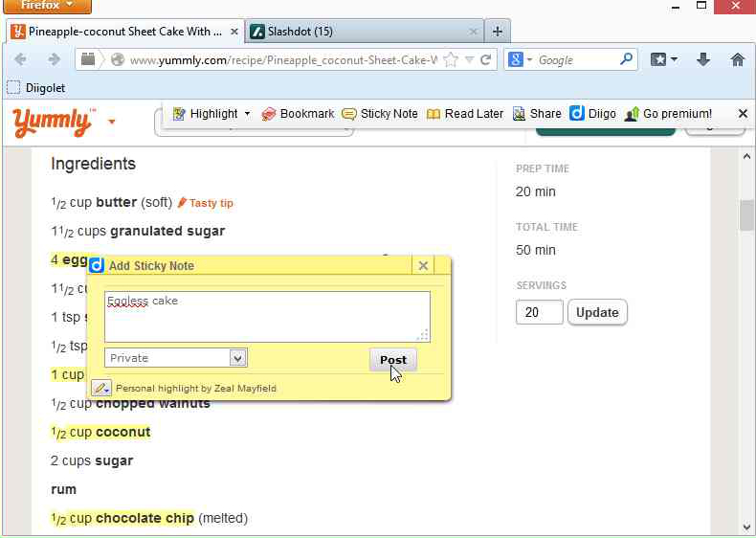
Task: Click the Google search input field
Action: coord(578,60)
